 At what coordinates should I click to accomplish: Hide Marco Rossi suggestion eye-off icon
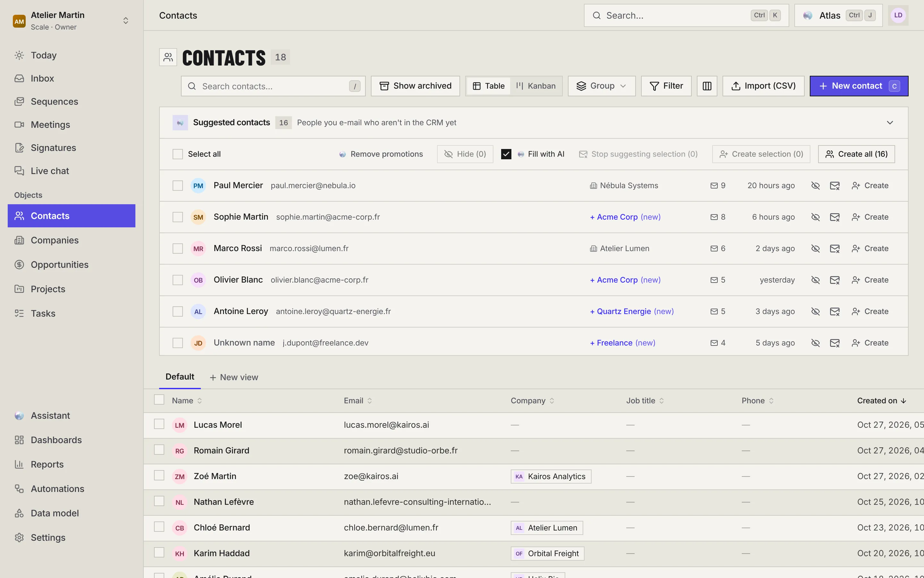point(815,249)
